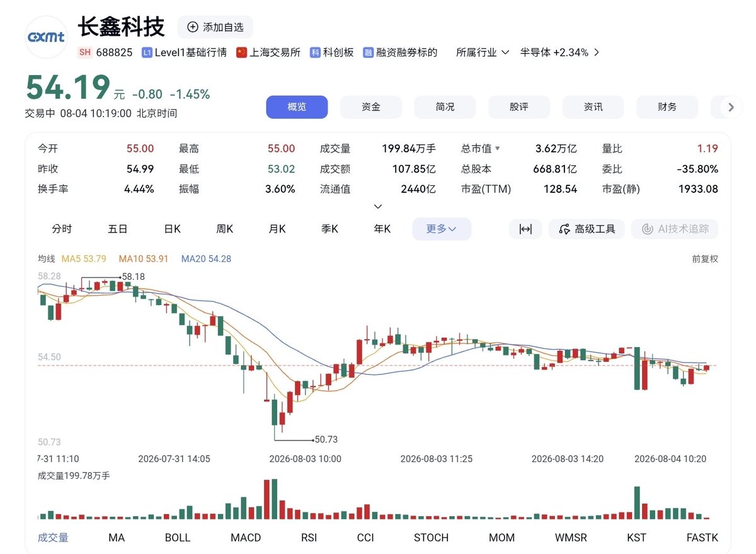Select the KST indicator
This screenshot has width=756, height=554.
click(x=636, y=538)
